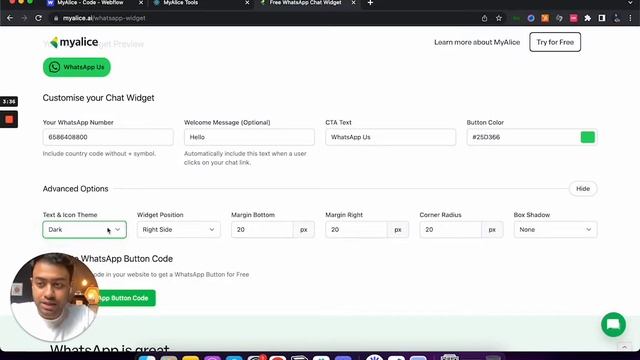The image size is (640, 360).
Task: Click the share icon in address bar
Action: (x=484, y=18)
